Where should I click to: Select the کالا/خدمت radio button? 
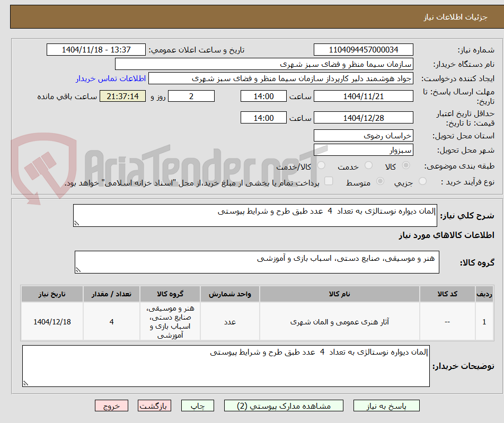321,165
